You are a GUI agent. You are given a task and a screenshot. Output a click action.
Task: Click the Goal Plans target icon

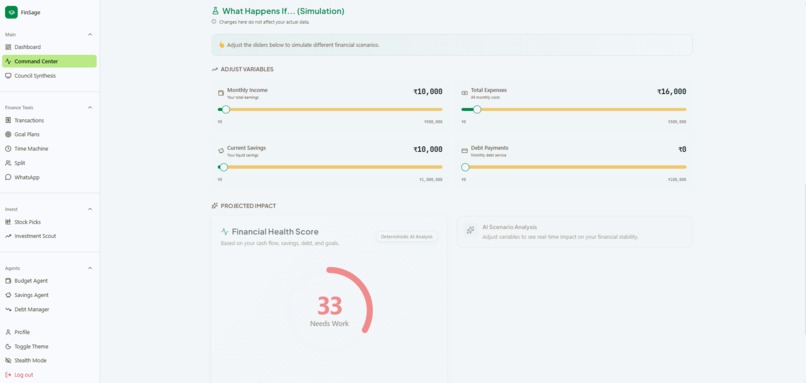(x=8, y=134)
